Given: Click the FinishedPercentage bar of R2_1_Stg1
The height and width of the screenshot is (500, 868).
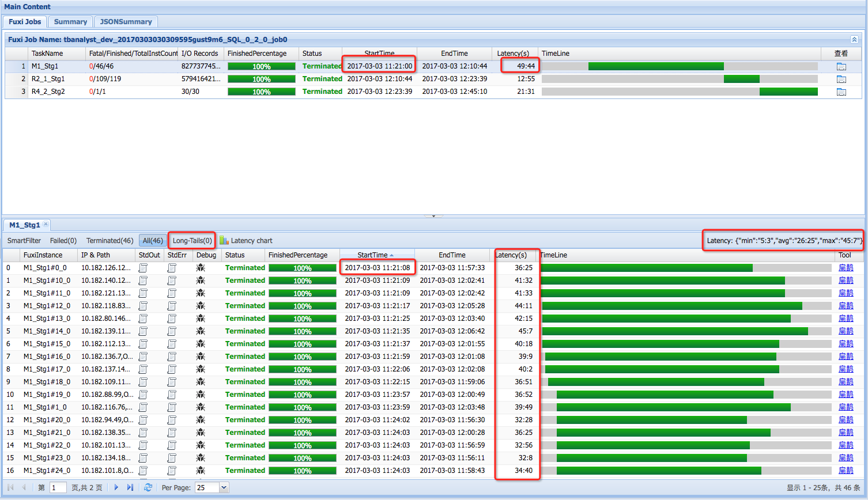Looking at the screenshot, I should click(261, 78).
